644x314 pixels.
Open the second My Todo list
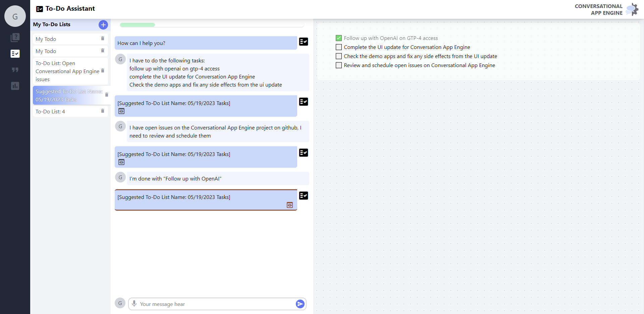coord(70,51)
